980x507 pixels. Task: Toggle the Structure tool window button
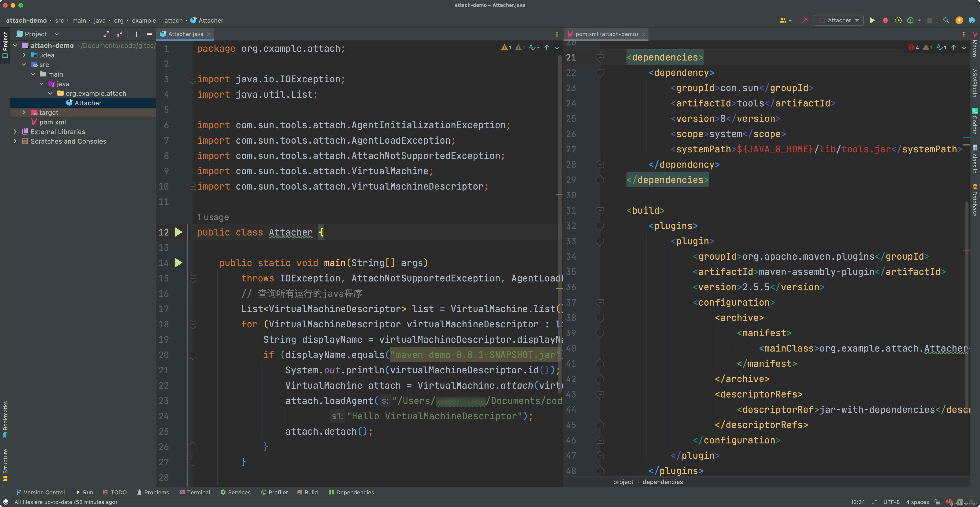click(x=5, y=465)
